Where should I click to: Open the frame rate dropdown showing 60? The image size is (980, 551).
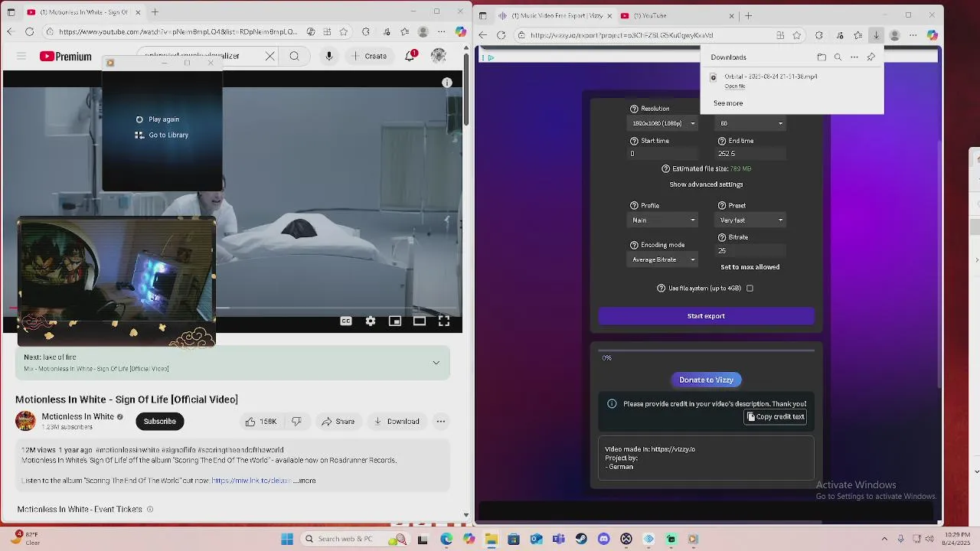tap(751, 123)
